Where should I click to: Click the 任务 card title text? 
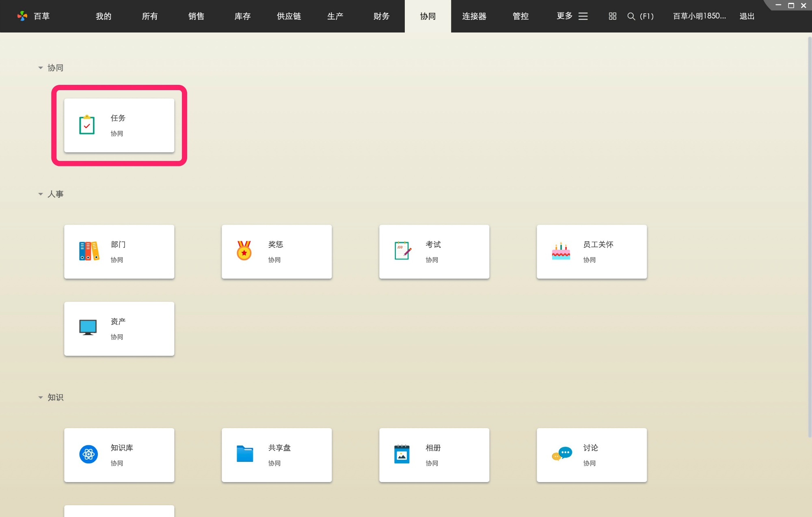point(118,118)
